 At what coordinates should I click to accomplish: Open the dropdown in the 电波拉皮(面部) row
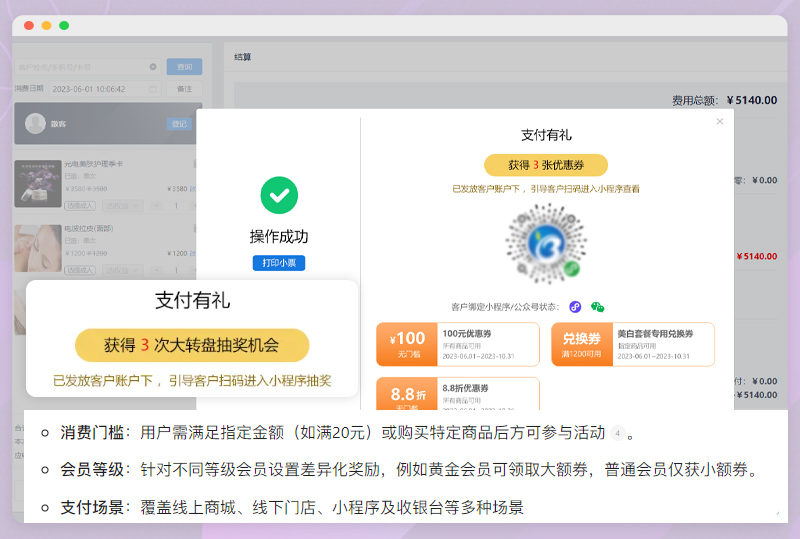tap(122, 270)
